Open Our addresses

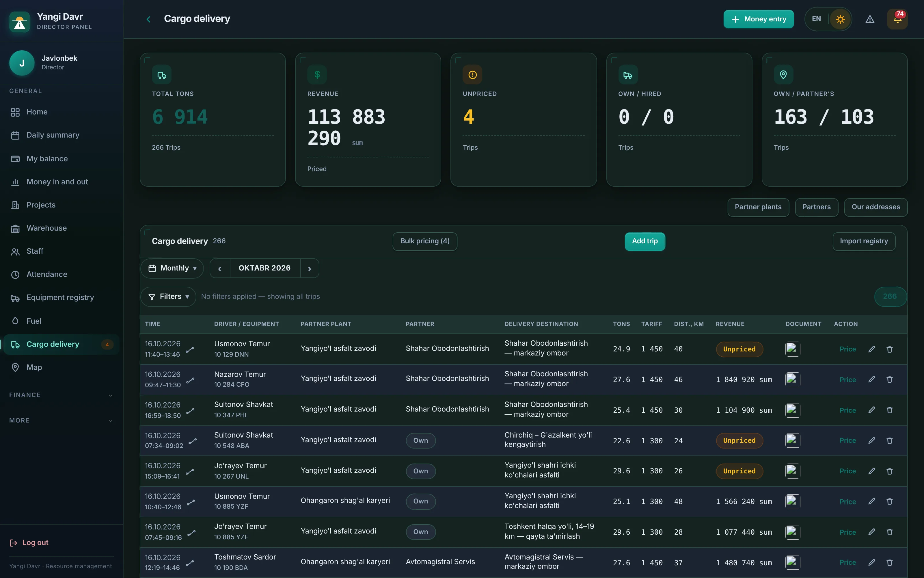click(x=875, y=207)
